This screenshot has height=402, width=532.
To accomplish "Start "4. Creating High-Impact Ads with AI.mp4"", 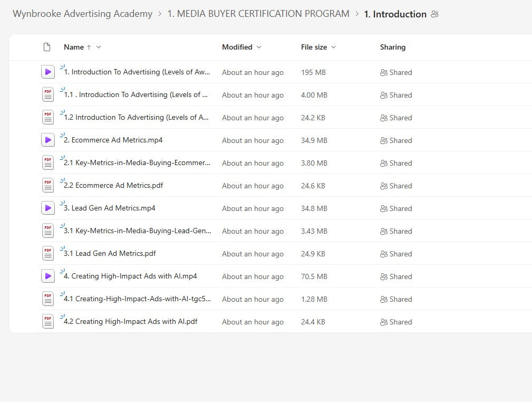I will [47, 276].
